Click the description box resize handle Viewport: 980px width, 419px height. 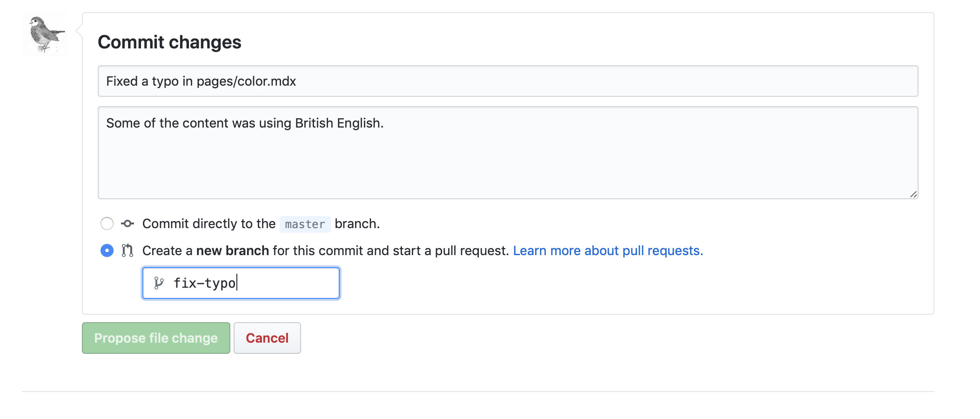coord(913,194)
